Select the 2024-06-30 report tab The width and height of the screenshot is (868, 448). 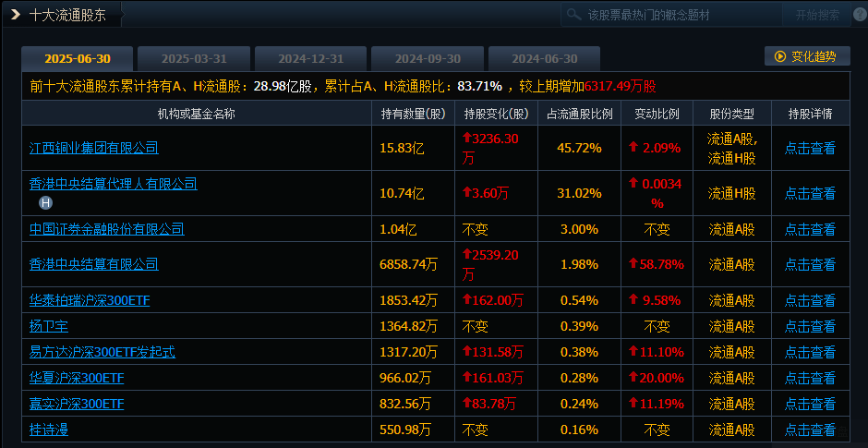click(x=544, y=58)
